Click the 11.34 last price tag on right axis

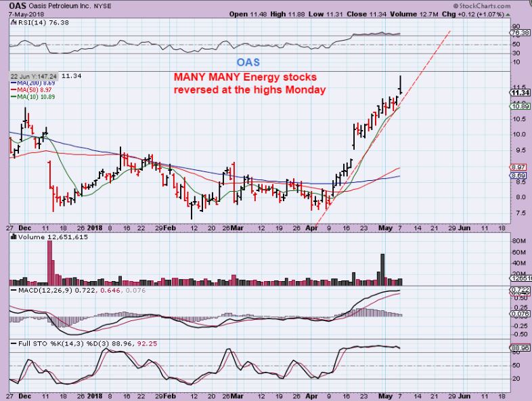pos(520,93)
